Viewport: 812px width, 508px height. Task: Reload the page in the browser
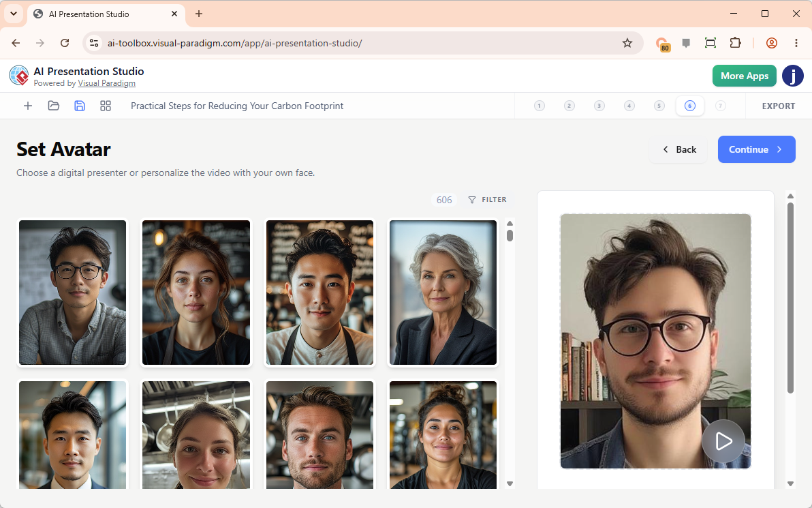pos(65,43)
